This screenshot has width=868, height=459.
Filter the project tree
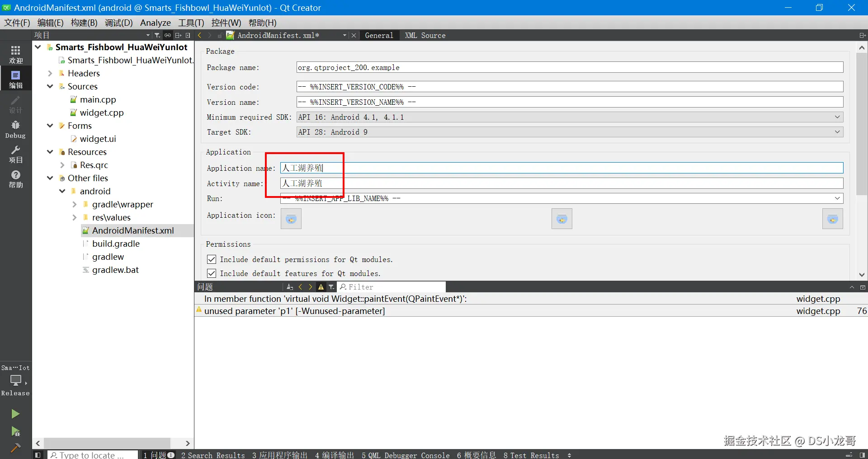tap(157, 35)
